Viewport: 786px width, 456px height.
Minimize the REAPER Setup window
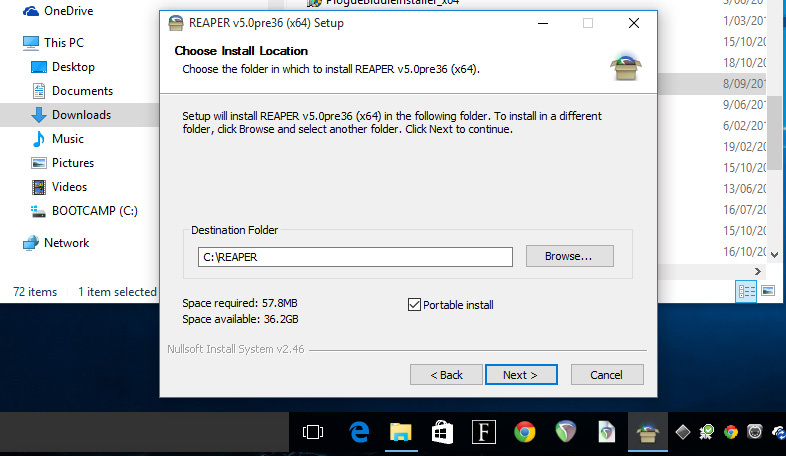tap(543, 23)
